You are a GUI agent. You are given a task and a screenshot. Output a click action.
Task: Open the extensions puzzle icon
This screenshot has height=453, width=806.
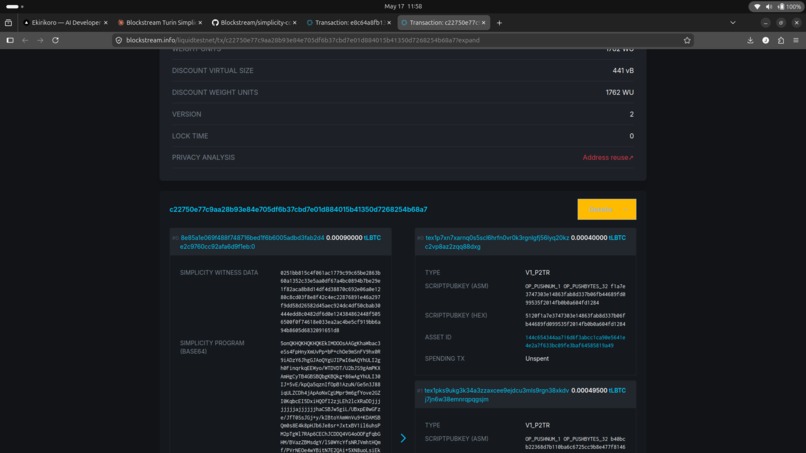click(781, 40)
